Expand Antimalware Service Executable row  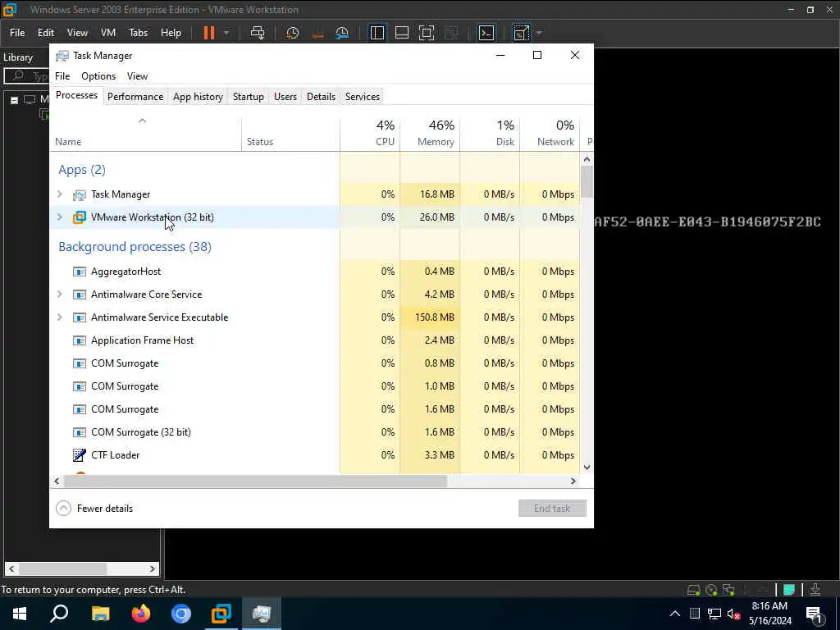pyautogui.click(x=60, y=317)
